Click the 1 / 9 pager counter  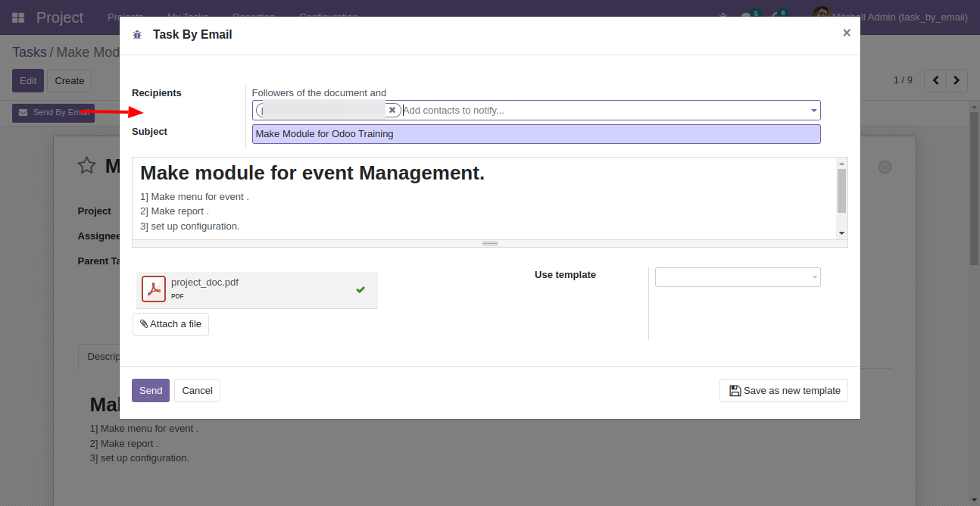(903, 80)
